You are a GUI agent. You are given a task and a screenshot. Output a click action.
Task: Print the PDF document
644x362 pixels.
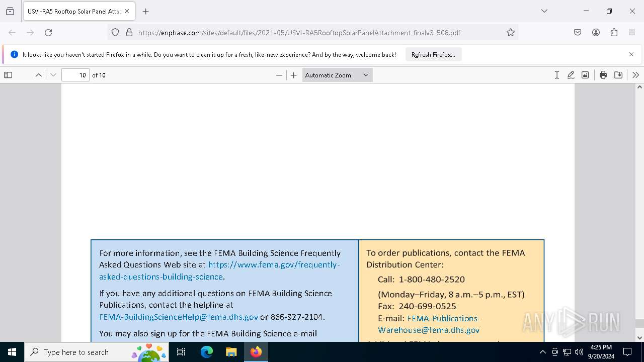(603, 75)
